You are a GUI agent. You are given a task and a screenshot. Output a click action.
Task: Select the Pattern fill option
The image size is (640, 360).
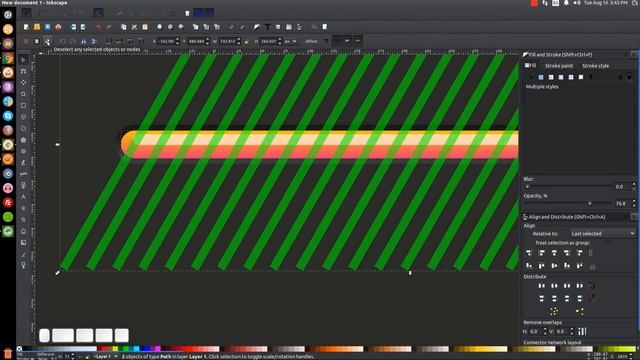[571, 77]
